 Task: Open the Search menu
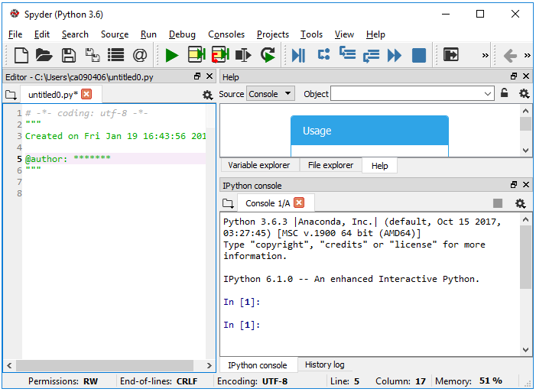[x=75, y=34]
